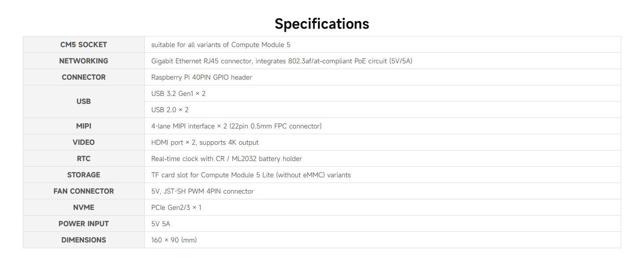Select the USB 3.2 Gen1 × 2 entry

178,94
